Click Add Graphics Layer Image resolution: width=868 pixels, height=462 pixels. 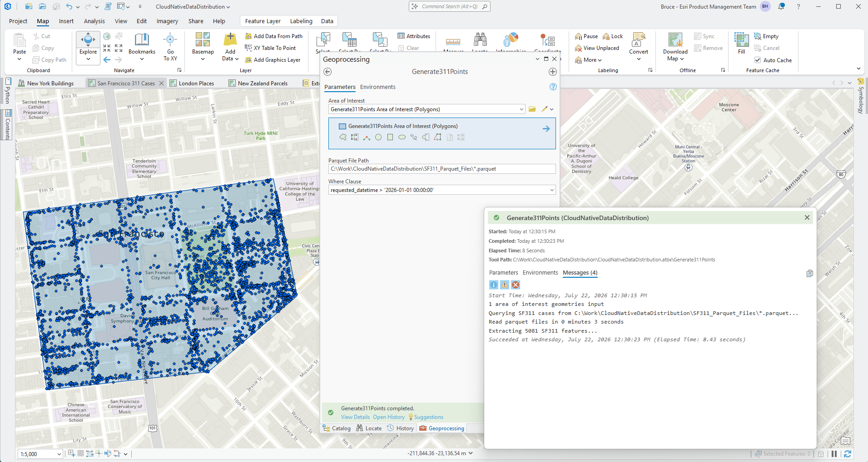(273, 60)
